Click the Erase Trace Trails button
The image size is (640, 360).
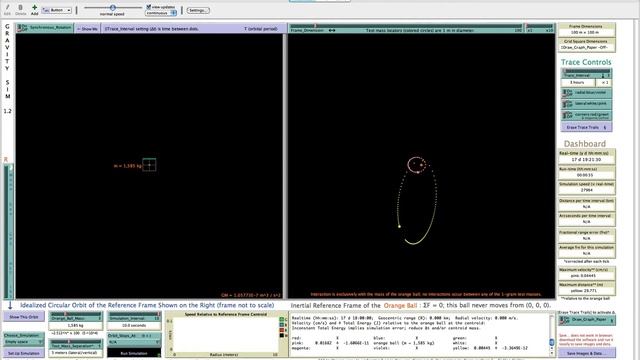click(x=586, y=127)
